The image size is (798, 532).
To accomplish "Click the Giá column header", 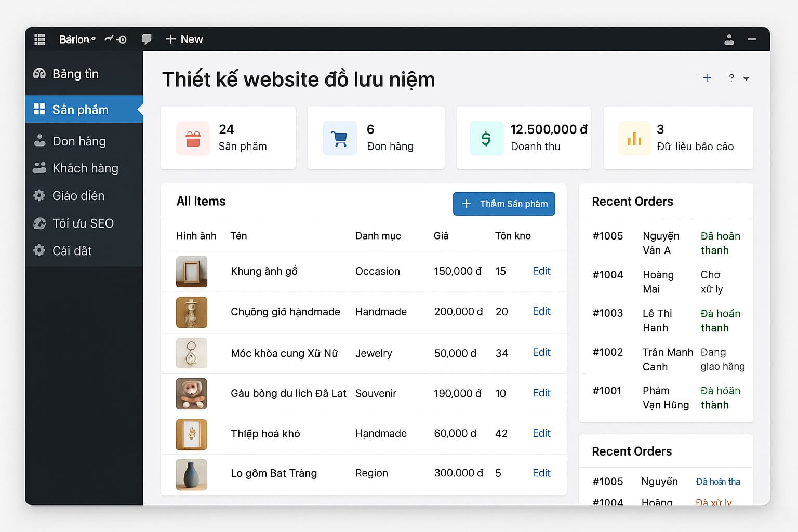I will click(441, 236).
